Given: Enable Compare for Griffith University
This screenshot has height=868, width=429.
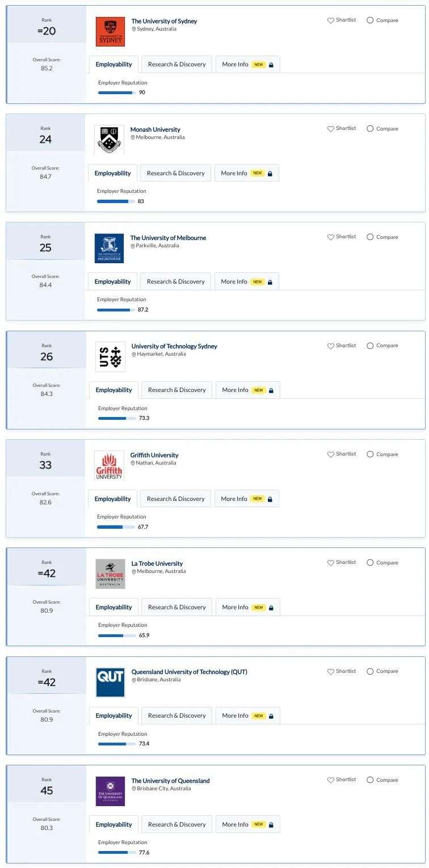Looking at the screenshot, I should [x=370, y=454].
